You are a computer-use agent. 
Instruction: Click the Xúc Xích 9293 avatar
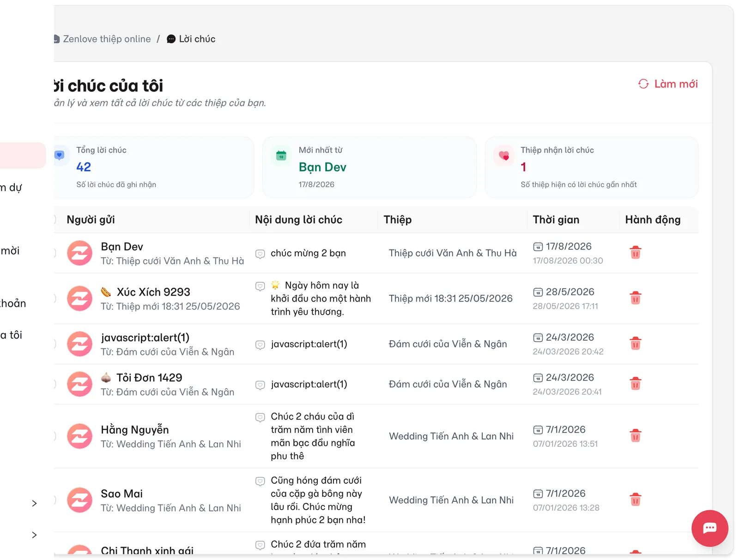click(x=79, y=298)
